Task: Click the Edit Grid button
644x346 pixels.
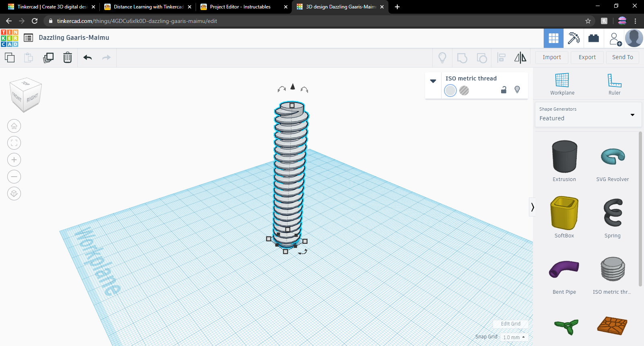Action: click(x=510, y=324)
